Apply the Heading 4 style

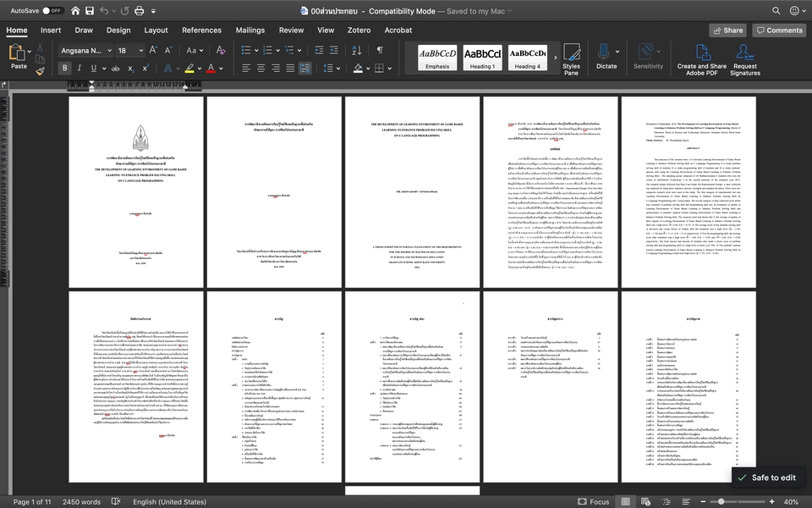[527, 57]
